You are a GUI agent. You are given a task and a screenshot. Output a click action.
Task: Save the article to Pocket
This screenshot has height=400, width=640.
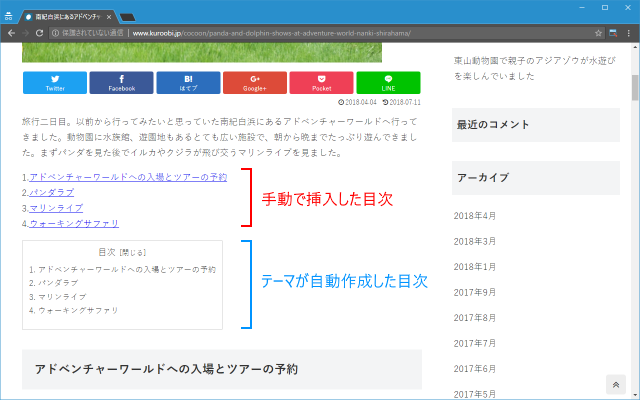click(x=321, y=82)
